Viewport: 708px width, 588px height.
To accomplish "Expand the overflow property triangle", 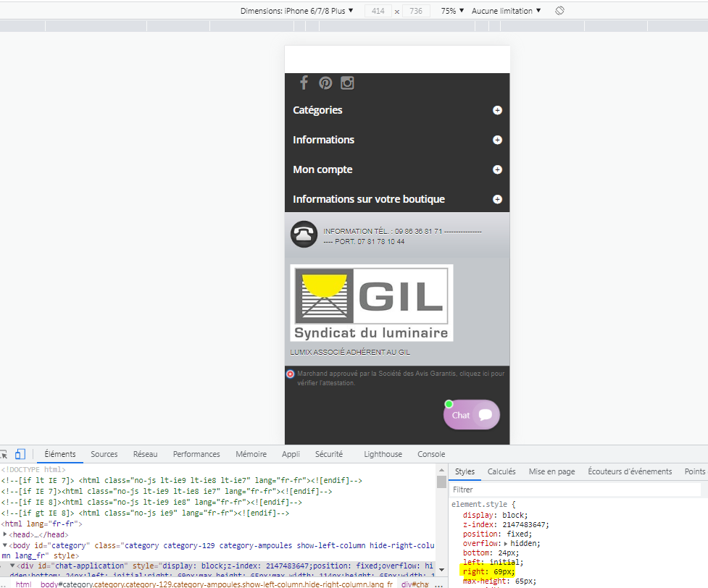I will tap(506, 543).
